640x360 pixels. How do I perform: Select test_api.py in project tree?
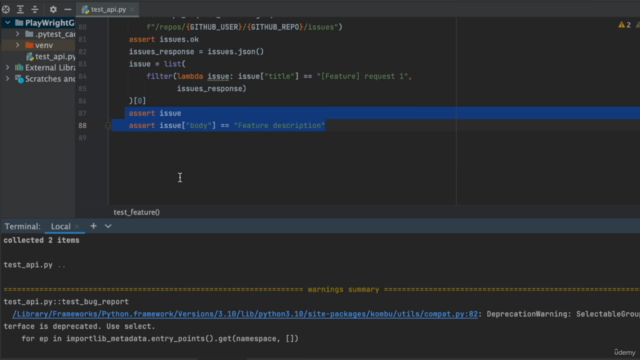click(51, 56)
